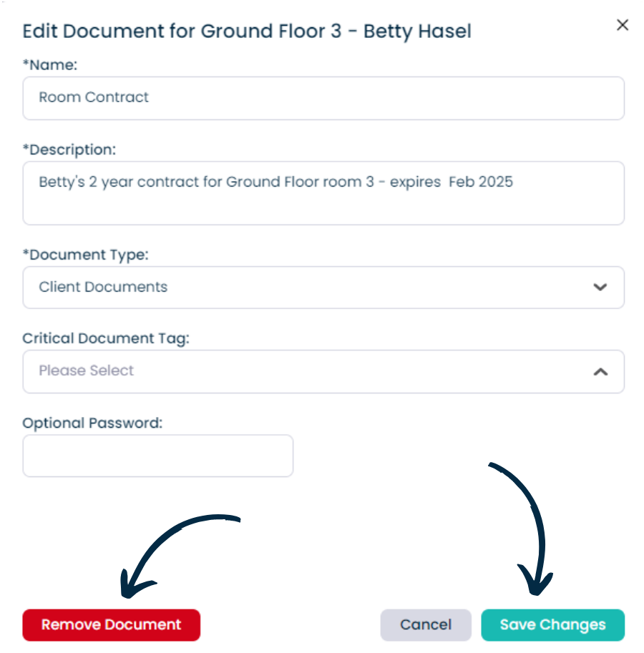The width and height of the screenshot is (644, 653).
Task: Save Changes to the document
Action: (553, 625)
